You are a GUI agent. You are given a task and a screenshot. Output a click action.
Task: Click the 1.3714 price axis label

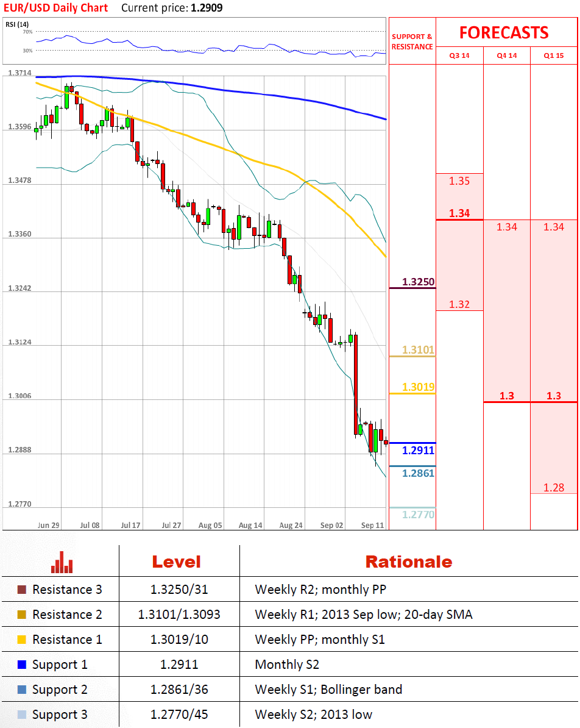point(20,73)
